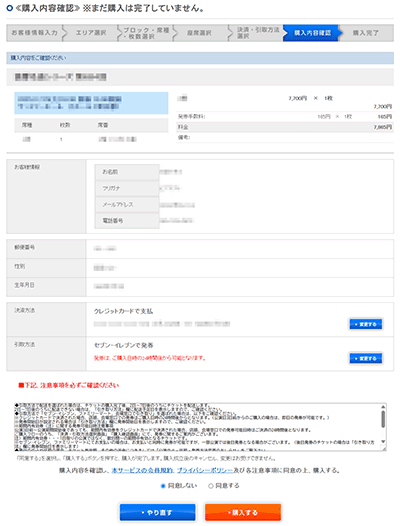Click scroll-up arrow in notes box

coord(383,407)
